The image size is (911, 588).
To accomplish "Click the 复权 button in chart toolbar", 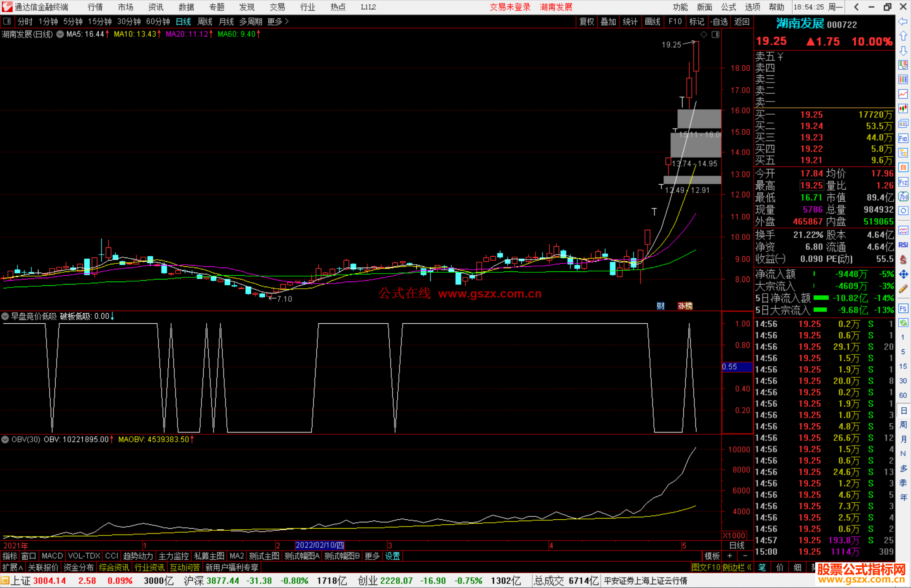I will tap(587, 21).
